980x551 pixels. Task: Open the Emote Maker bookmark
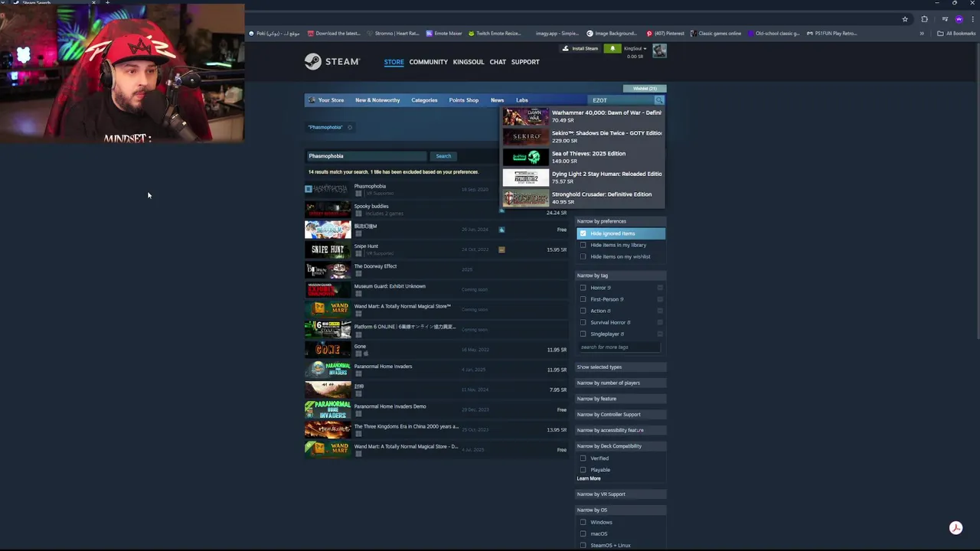tap(444, 34)
